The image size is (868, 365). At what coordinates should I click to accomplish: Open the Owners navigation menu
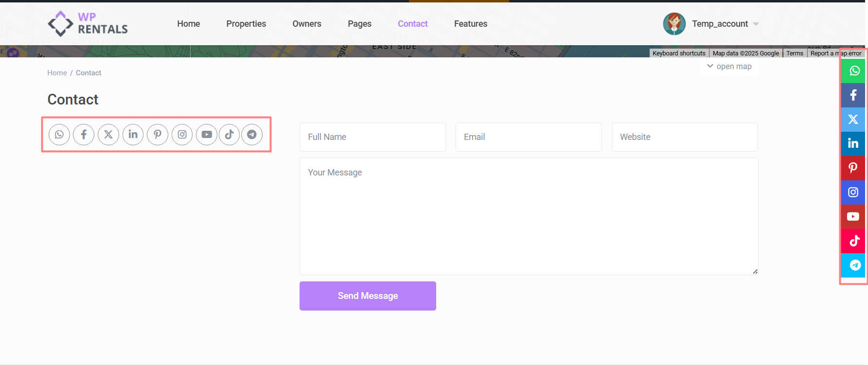coord(307,24)
